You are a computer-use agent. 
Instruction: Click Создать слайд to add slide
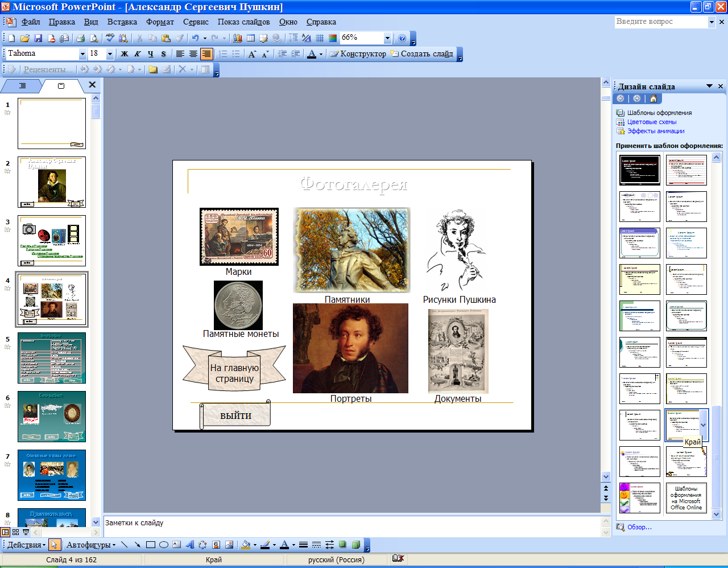pos(422,54)
